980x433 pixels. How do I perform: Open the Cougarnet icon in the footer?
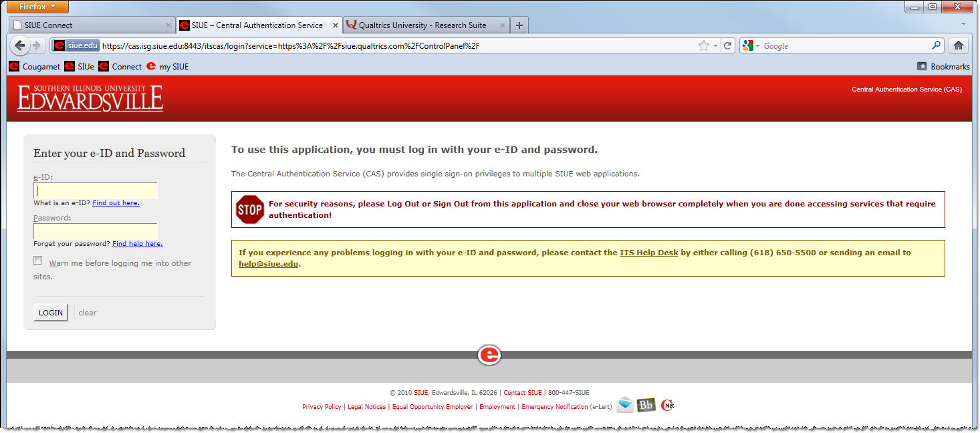point(667,405)
